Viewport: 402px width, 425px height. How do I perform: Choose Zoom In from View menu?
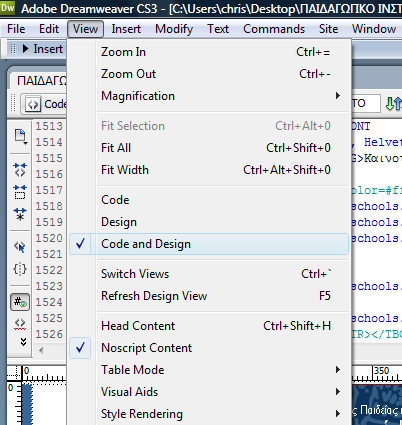209,52
